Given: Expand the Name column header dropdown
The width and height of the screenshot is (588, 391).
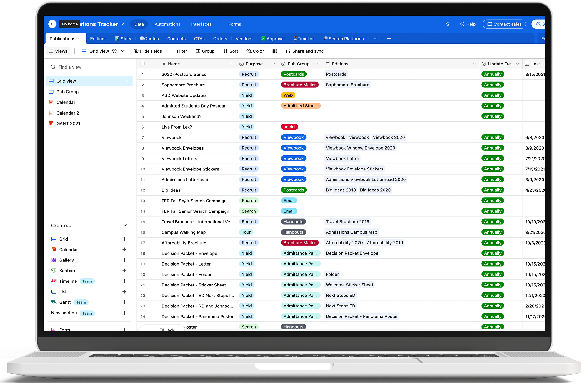Looking at the screenshot, I should point(232,64).
